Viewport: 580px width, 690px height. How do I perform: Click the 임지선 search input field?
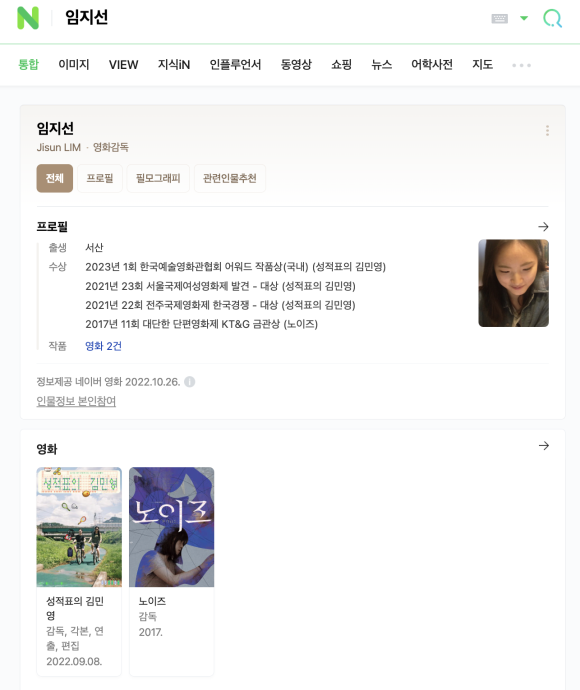click(x=273, y=18)
